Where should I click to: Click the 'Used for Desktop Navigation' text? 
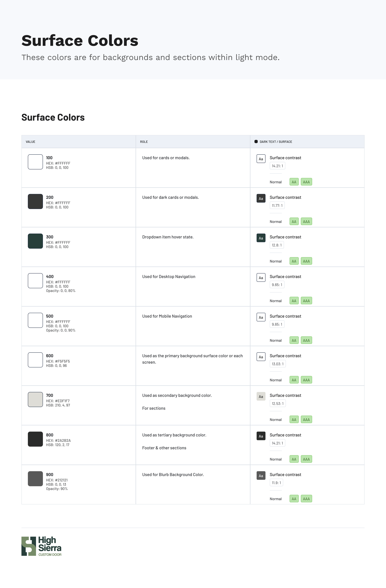pyautogui.click(x=169, y=276)
